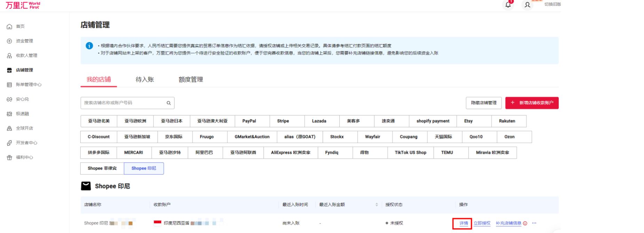Click the 新增店铺收款账户 button

pos(532,103)
